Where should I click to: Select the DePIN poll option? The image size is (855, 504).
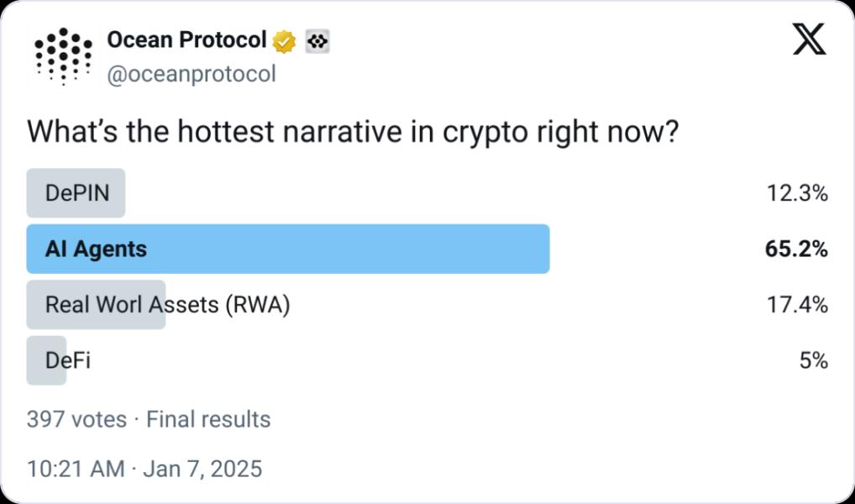pyautogui.click(x=76, y=193)
